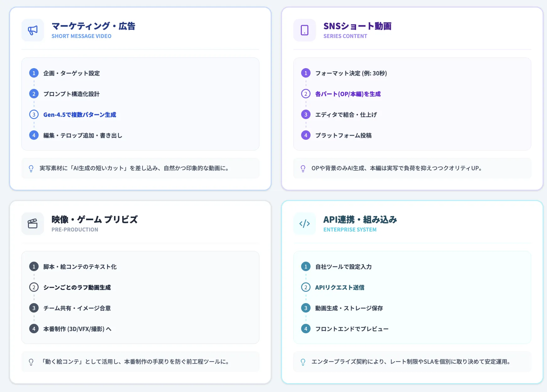Click the lightbulb tip icon on the marketing card
The image size is (547, 392).
pyautogui.click(x=30, y=168)
